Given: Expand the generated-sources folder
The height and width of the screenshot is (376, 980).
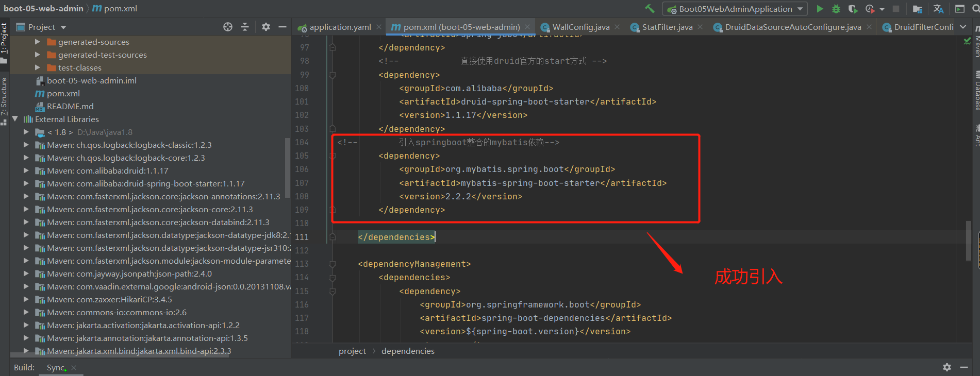Looking at the screenshot, I should 37,42.
